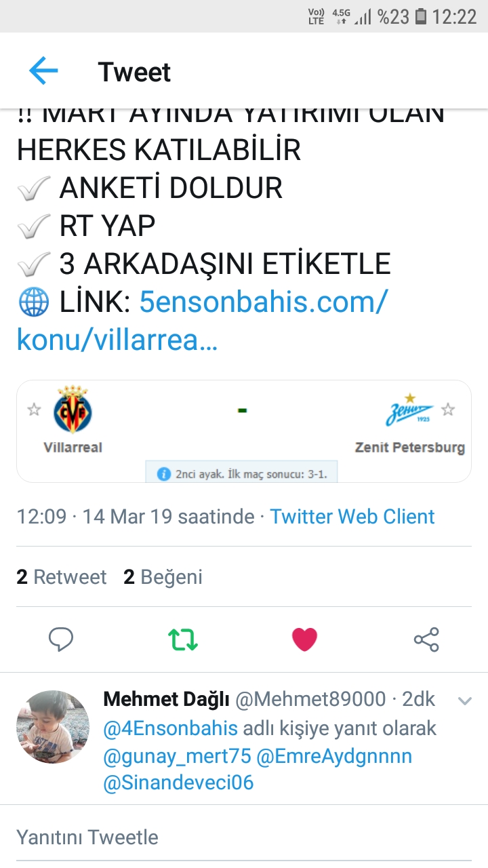Screen dimensions: 488x868
Task: Tap the back arrow icon
Action: pos(43,71)
